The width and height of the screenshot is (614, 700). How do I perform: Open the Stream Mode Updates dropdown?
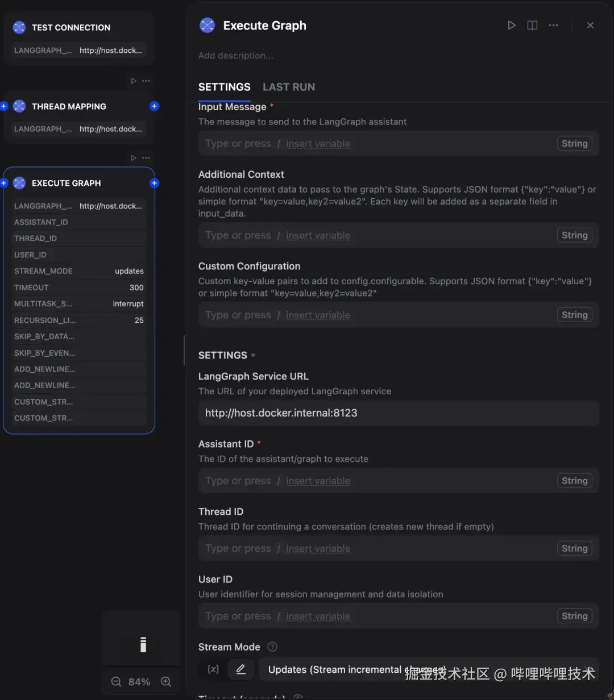426,669
